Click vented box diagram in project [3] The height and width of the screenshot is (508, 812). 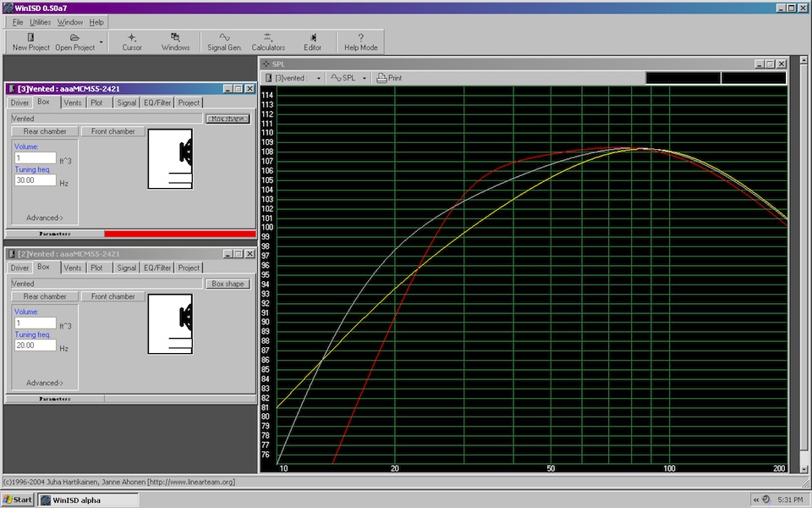tap(170, 159)
